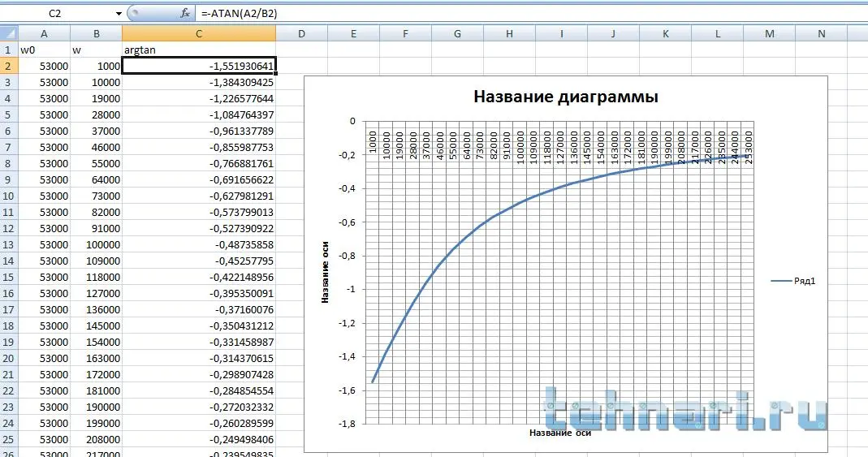Click cell B1 containing w
Image resolution: width=868 pixels, height=457 pixels.
click(x=97, y=50)
